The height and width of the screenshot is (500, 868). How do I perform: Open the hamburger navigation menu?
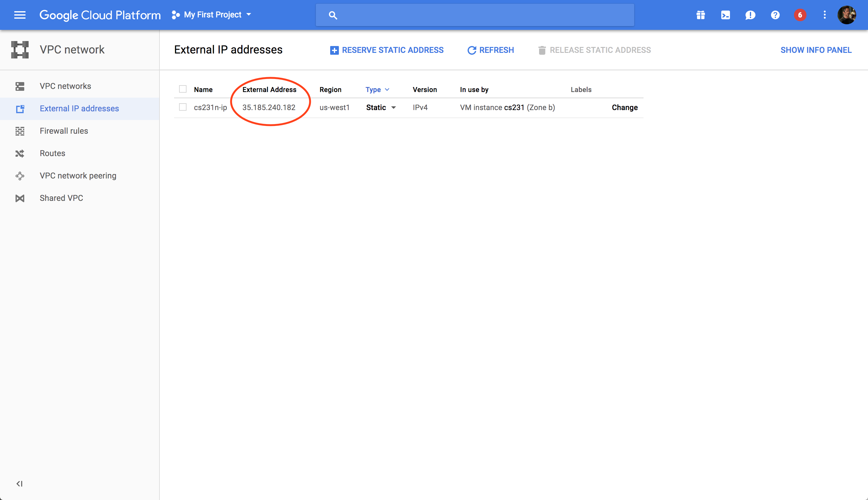[20, 15]
